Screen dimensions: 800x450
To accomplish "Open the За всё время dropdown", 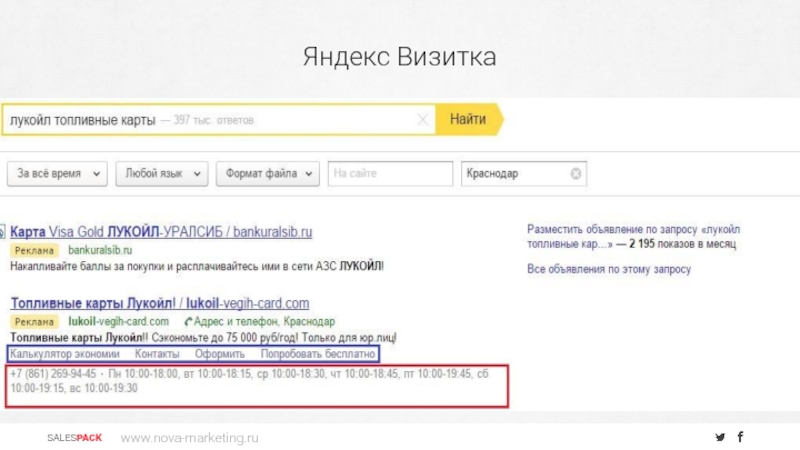I will tap(57, 174).
